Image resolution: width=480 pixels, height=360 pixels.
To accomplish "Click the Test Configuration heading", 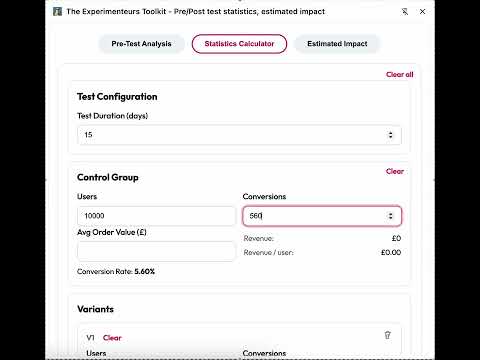I will (x=117, y=97).
